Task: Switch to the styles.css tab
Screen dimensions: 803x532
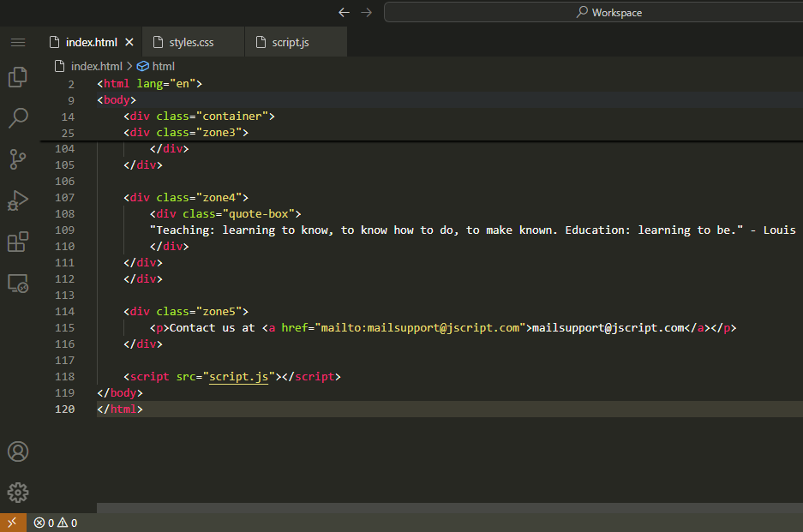Action: pyautogui.click(x=191, y=42)
